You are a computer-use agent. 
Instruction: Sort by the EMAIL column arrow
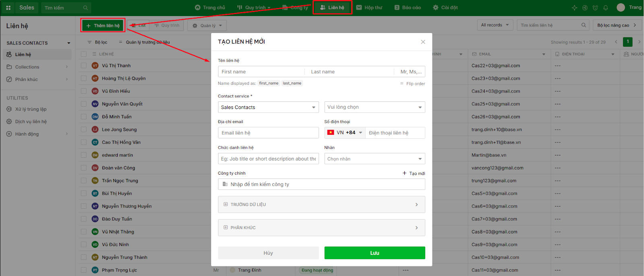click(x=544, y=54)
